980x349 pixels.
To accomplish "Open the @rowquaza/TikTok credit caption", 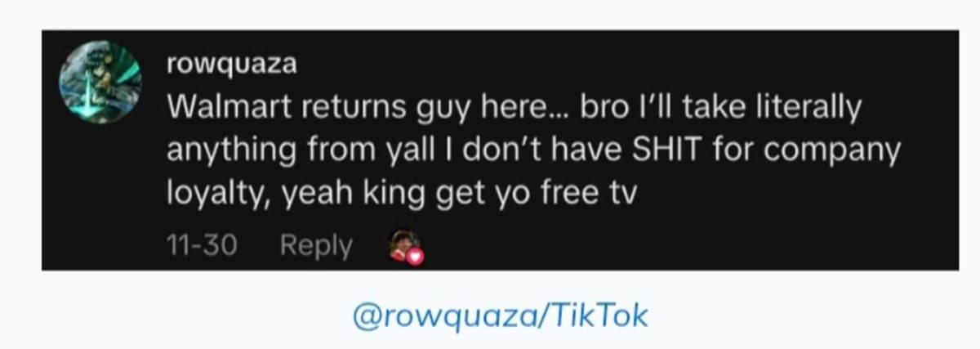I will [x=500, y=315].
